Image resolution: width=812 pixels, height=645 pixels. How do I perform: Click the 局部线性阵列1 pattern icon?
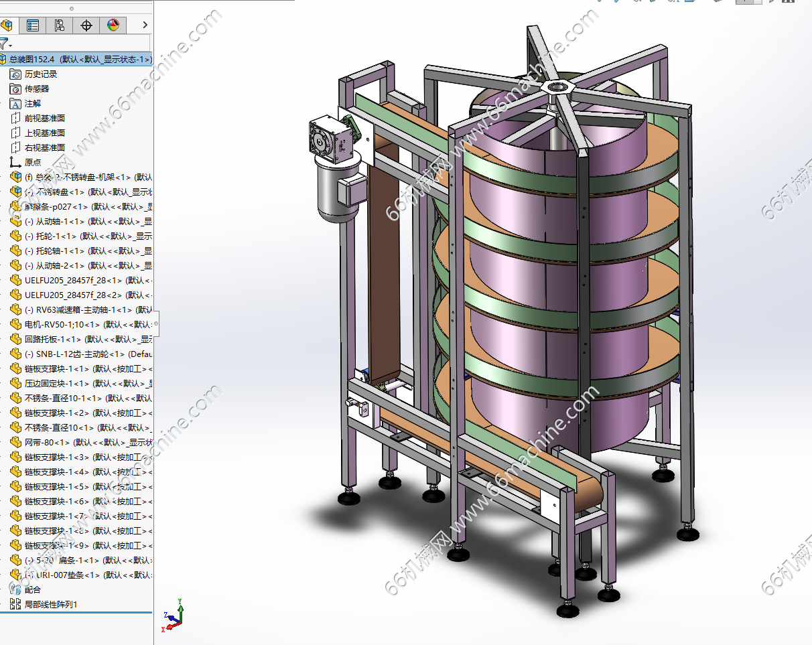[x=16, y=604]
